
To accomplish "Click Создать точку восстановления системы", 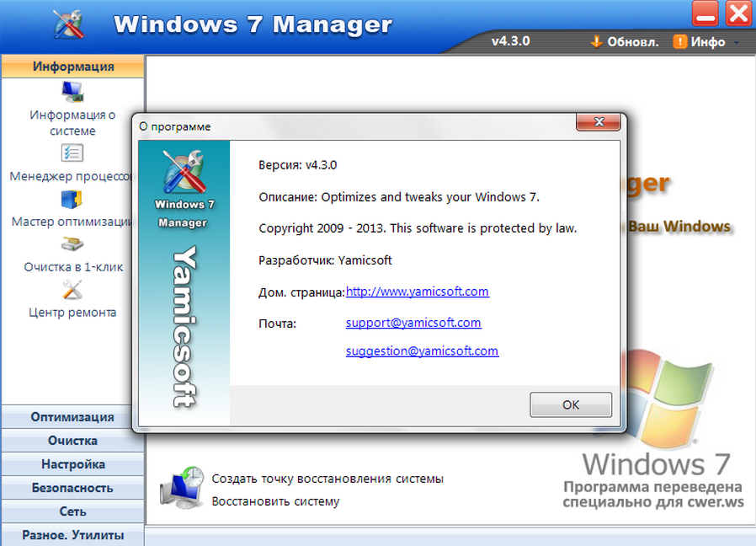I will (327, 479).
